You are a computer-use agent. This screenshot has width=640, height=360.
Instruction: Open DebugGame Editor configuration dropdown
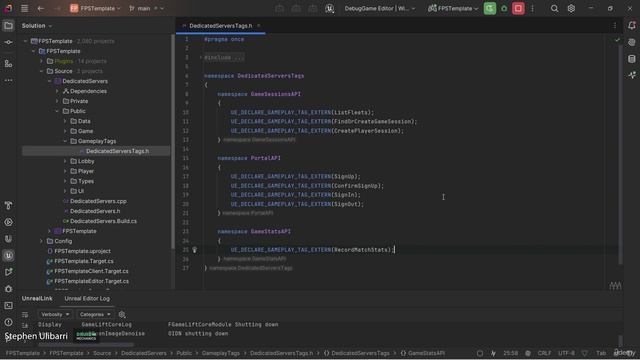380,8
